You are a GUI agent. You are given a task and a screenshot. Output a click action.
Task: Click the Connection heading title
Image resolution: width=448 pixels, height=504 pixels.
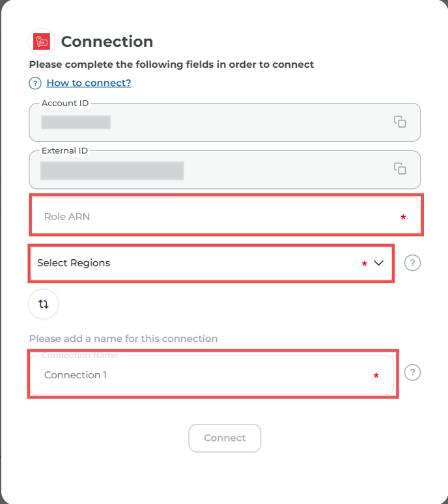(107, 42)
